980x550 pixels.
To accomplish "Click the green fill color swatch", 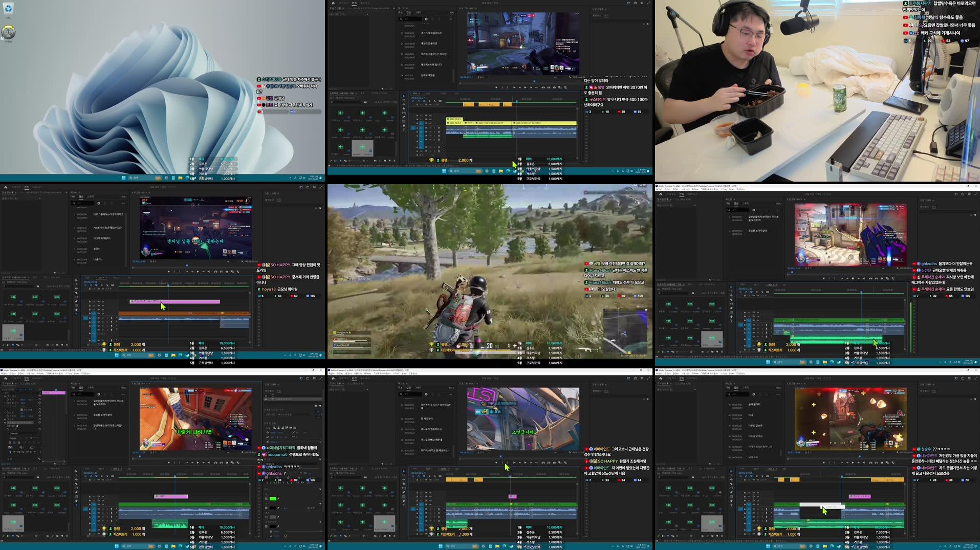I will pyautogui.click(x=273, y=498).
